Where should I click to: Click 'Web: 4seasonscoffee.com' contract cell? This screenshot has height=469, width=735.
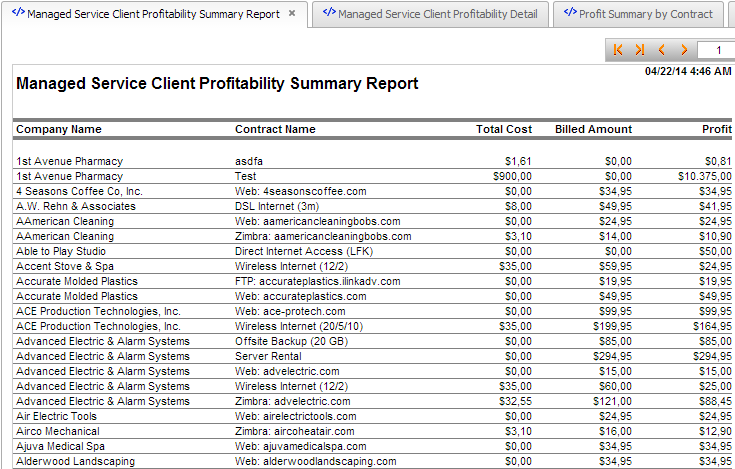(300, 191)
